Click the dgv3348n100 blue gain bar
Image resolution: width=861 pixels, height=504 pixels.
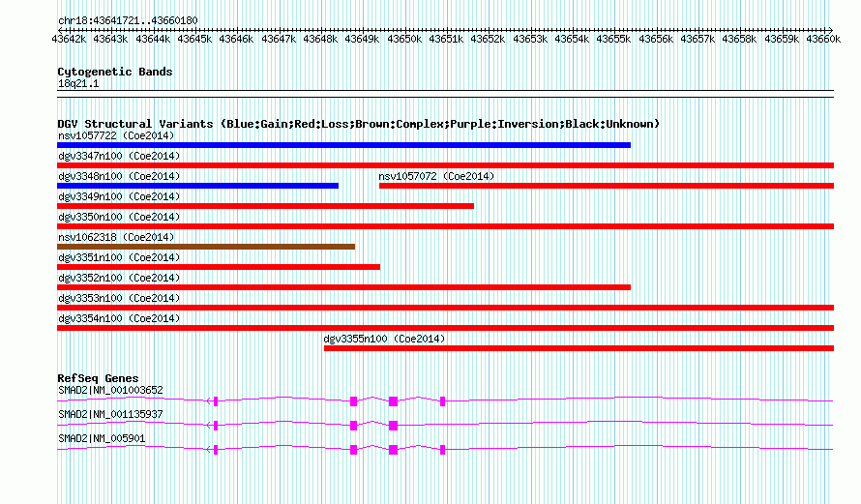tap(197, 186)
